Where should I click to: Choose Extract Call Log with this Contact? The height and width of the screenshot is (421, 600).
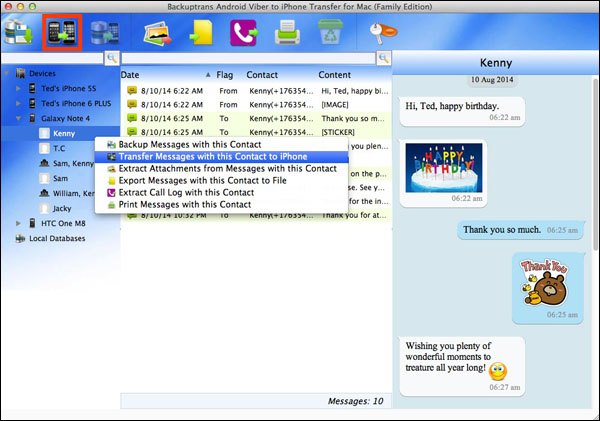pyautogui.click(x=222, y=193)
